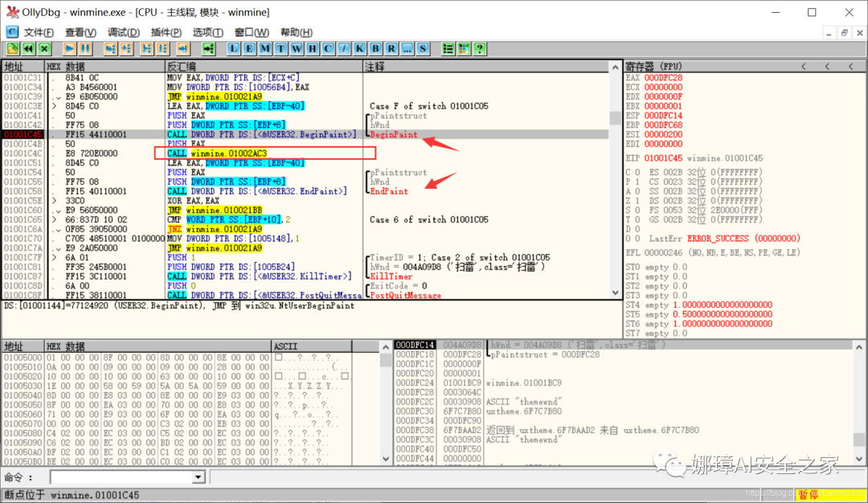Pause execution with the pause icon
Image resolution: width=868 pixels, height=503 pixels.
pos(85,49)
